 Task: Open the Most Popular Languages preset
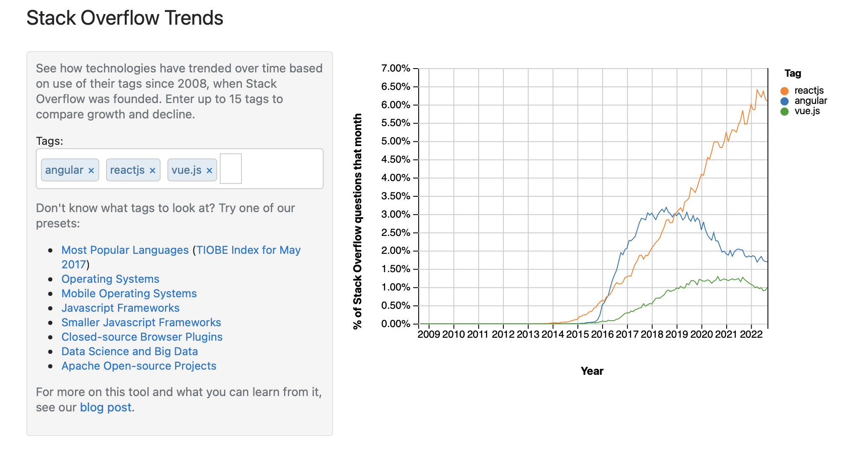point(125,250)
